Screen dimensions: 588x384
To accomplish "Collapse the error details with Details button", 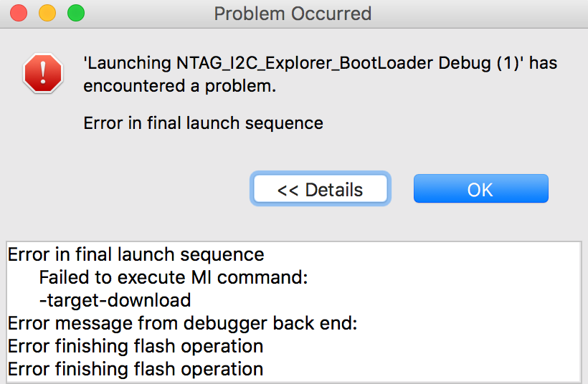I will coord(320,190).
